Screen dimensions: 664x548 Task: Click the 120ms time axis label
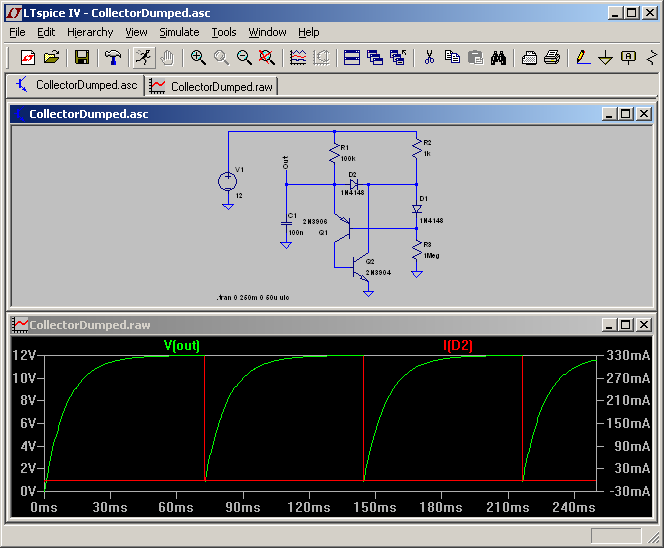[309, 507]
